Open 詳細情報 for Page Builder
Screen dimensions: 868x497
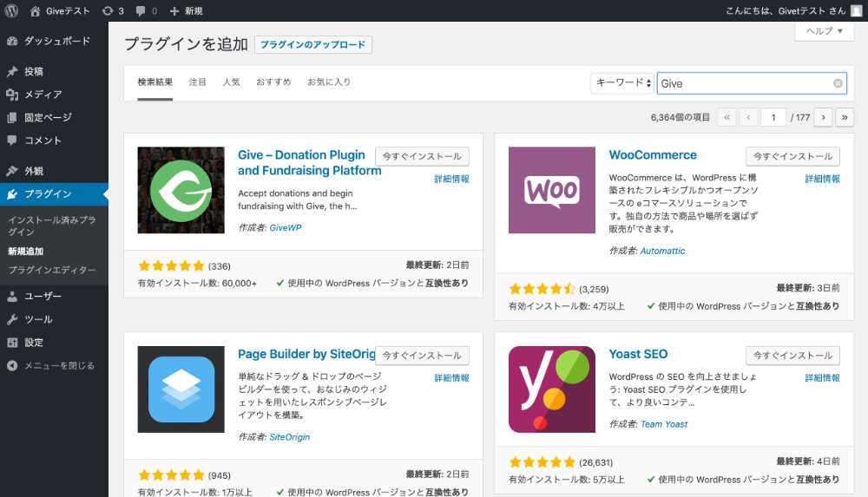[451, 378]
